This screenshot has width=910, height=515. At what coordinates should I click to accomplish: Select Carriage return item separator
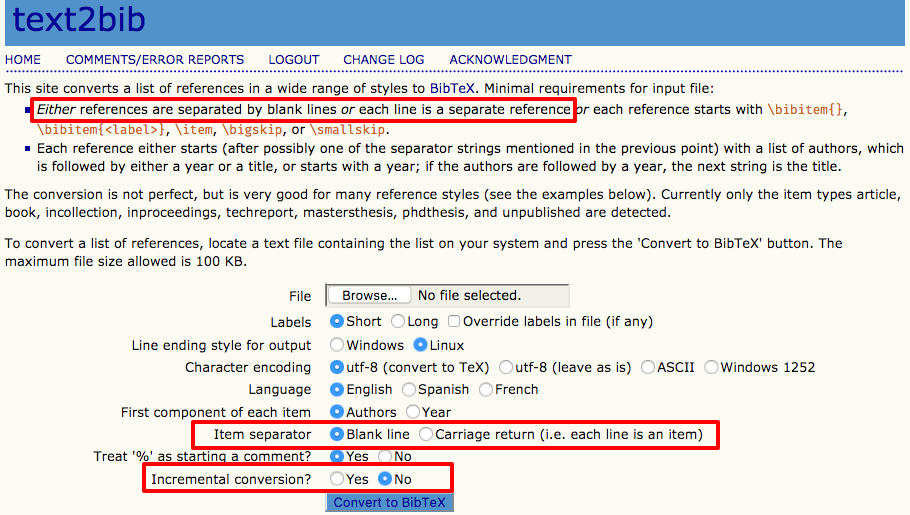pyautogui.click(x=425, y=434)
